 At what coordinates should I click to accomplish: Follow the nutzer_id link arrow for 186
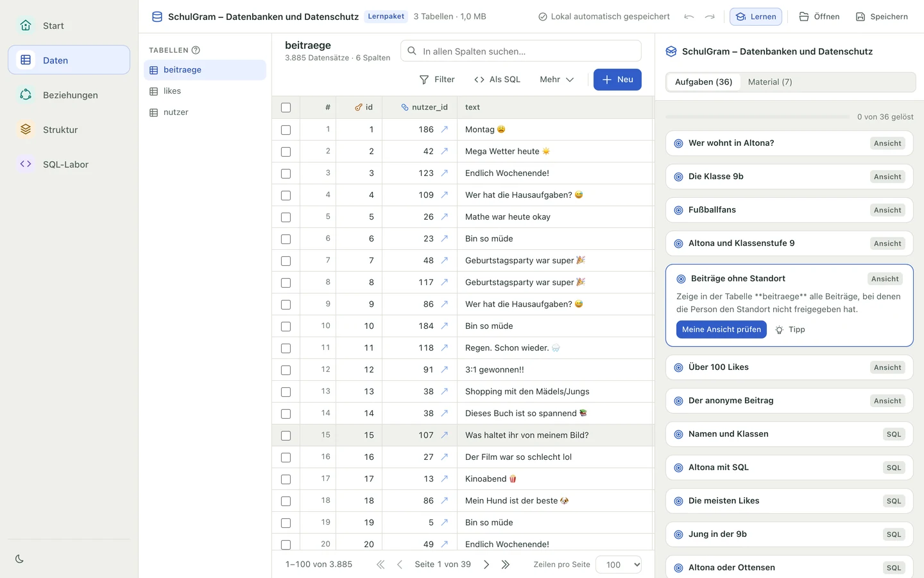(444, 129)
